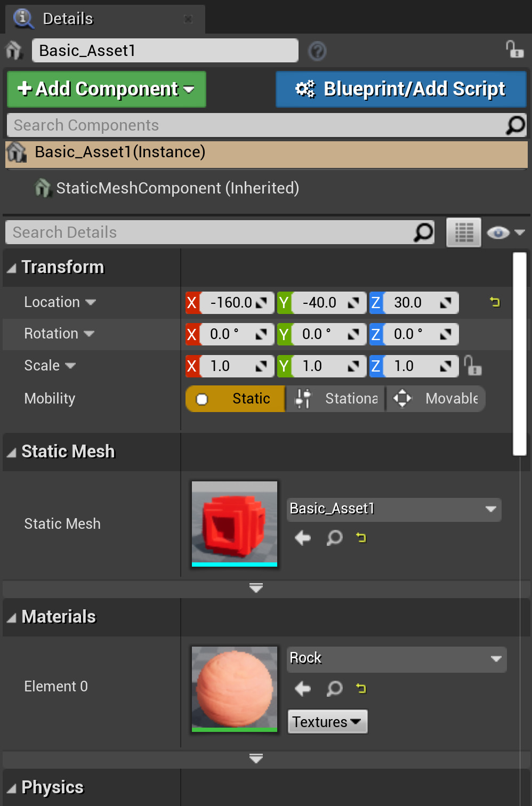Toggle the Scale axis lock
This screenshot has height=806, width=532.
coord(473,366)
